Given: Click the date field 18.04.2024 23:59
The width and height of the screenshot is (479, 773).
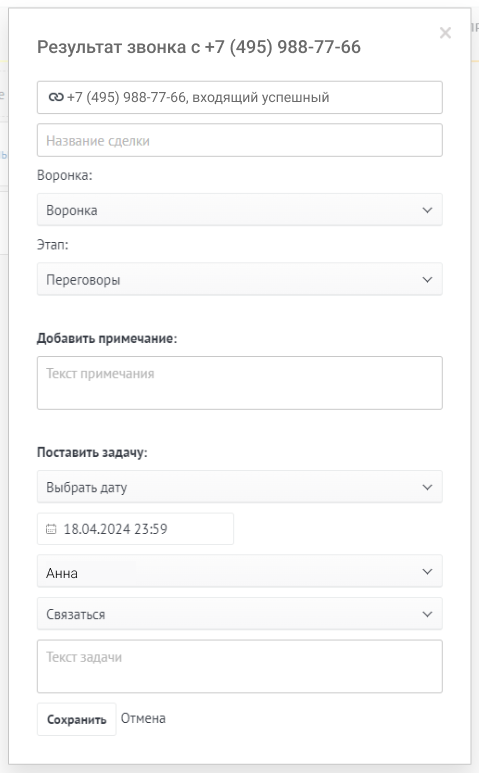Looking at the screenshot, I should coord(135,529).
